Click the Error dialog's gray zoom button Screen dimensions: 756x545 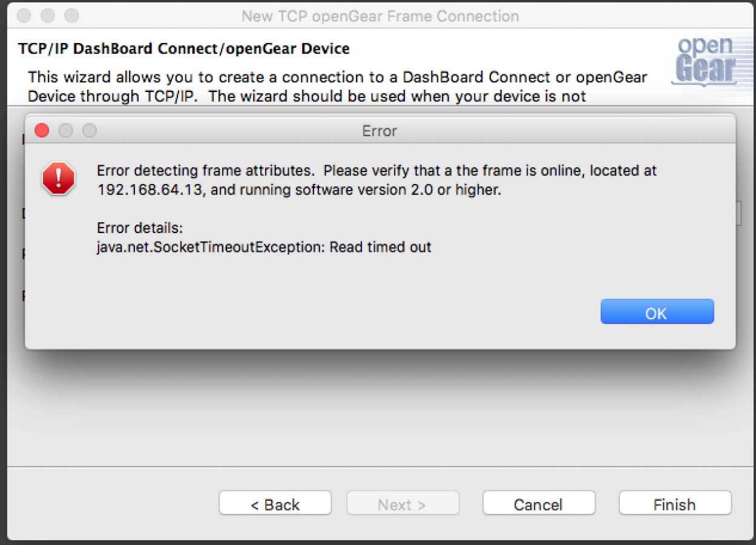pyautogui.click(x=89, y=130)
